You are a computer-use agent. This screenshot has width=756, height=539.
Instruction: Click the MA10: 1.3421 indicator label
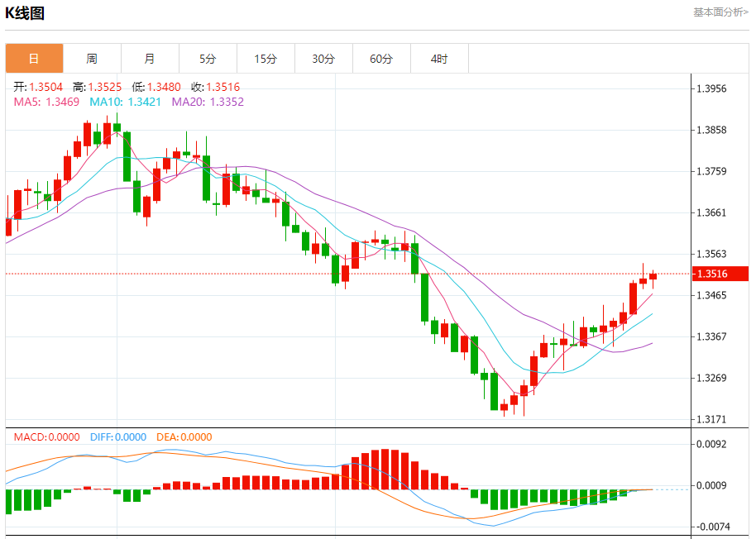126,102
